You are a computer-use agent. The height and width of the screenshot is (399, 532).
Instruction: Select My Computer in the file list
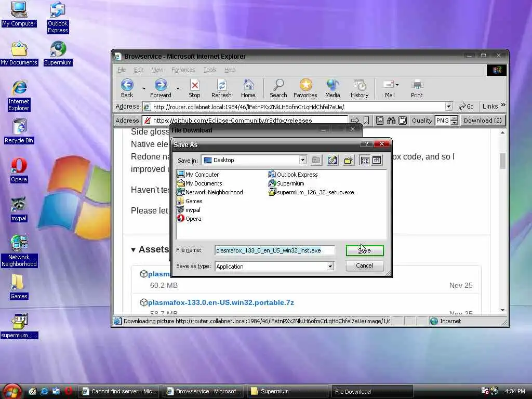point(198,175)
